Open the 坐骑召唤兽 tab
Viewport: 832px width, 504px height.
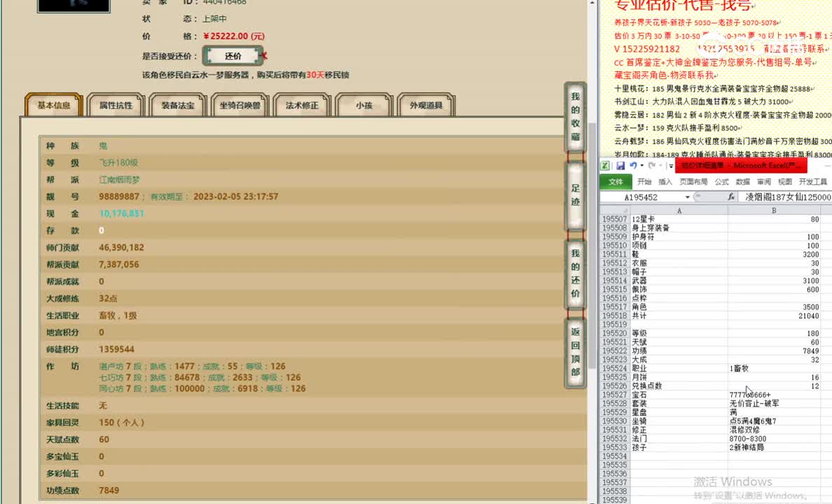pos(240,105)
